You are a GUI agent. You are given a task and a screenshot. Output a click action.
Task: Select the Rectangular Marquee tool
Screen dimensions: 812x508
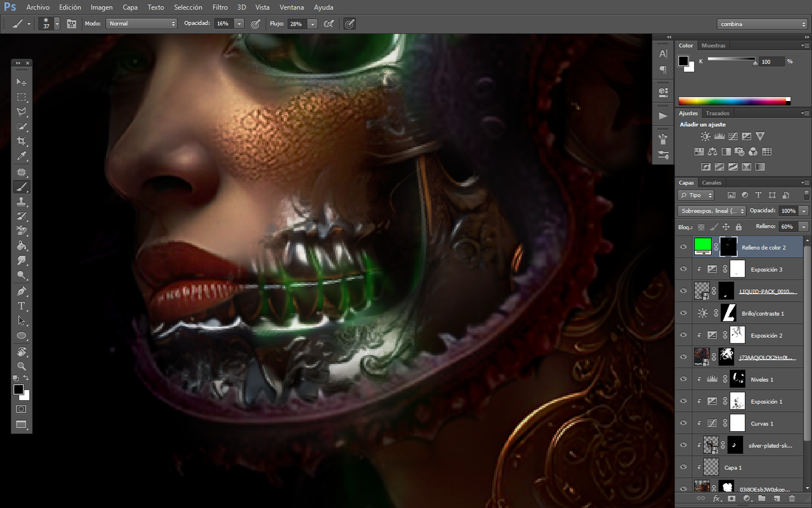22,97
